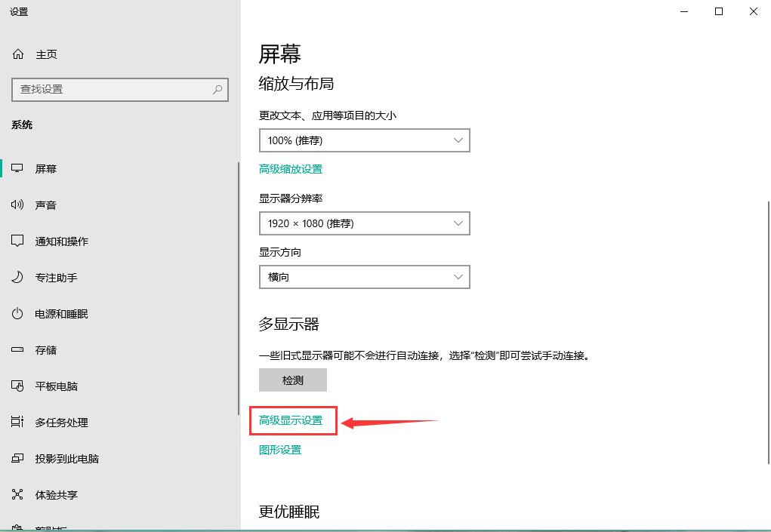Click the 更改文本、应用等项目的大小 label
This screenshot has height=532, width=771.
point(328,116)
